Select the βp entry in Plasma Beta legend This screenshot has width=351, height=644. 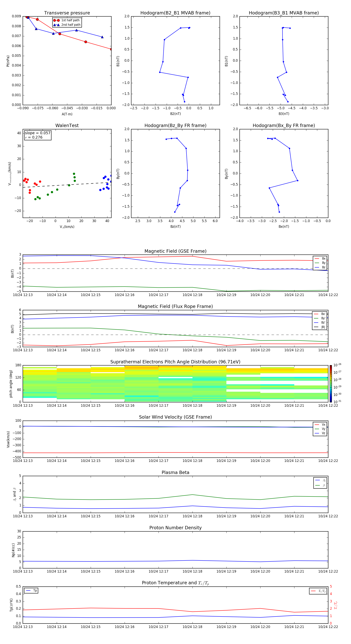click(320, 480)
